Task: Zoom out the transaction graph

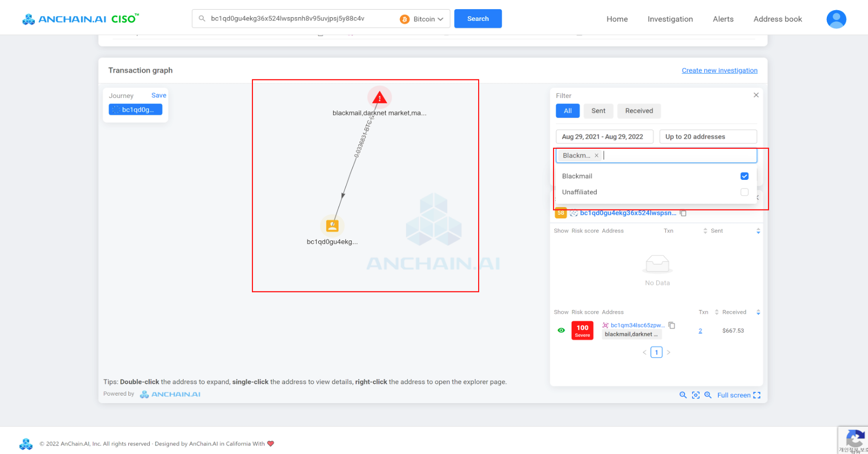Action: (683, 395)
